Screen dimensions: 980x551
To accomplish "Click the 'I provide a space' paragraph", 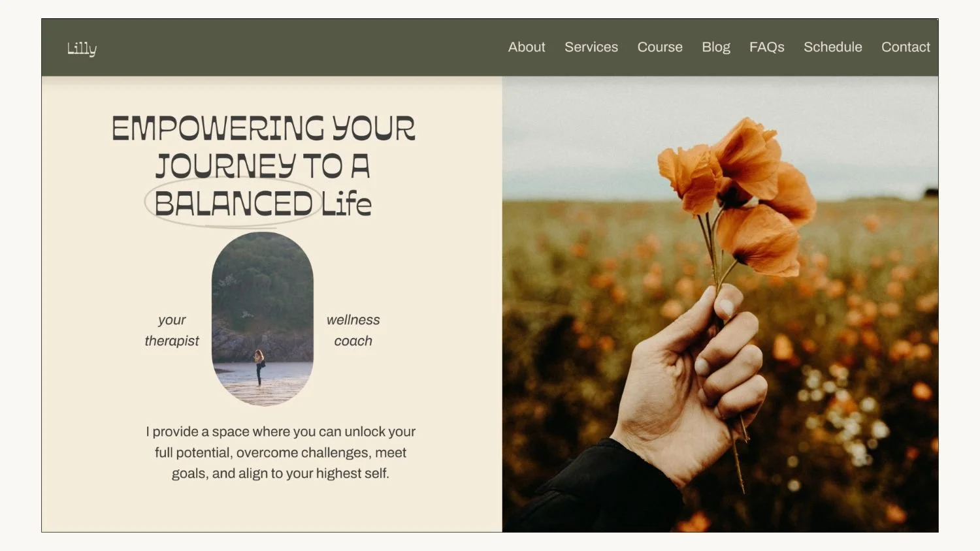I will (x=280, y=452).
